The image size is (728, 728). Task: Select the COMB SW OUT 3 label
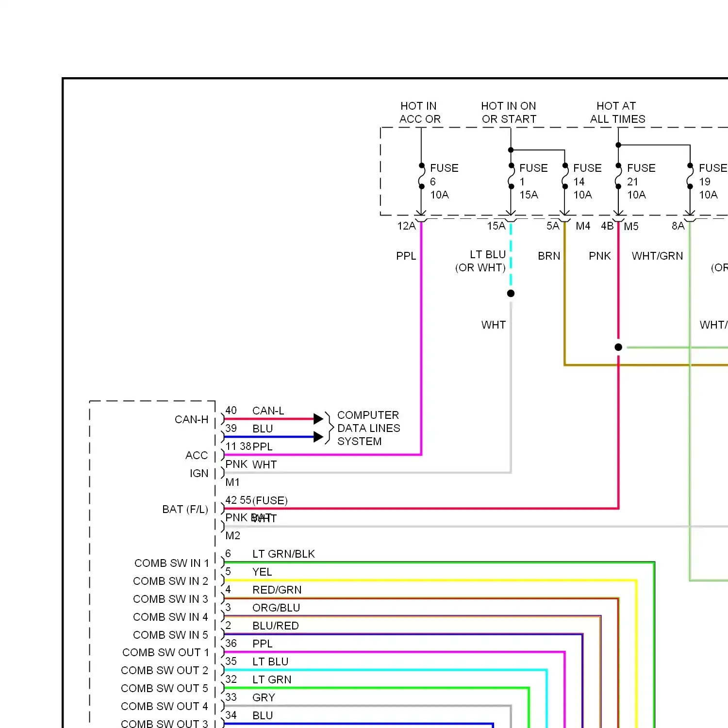[x=165, y=724]
